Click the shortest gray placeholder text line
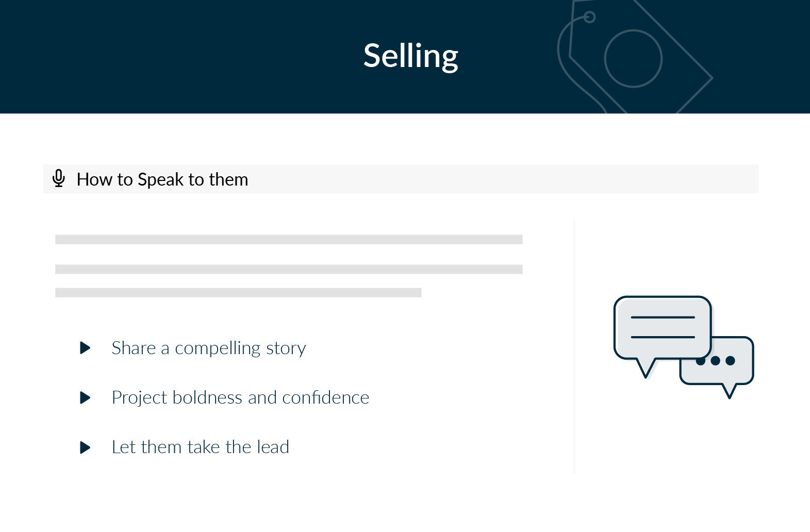The width and height of the screenshot is (810, 532). [x=238, y=293]
